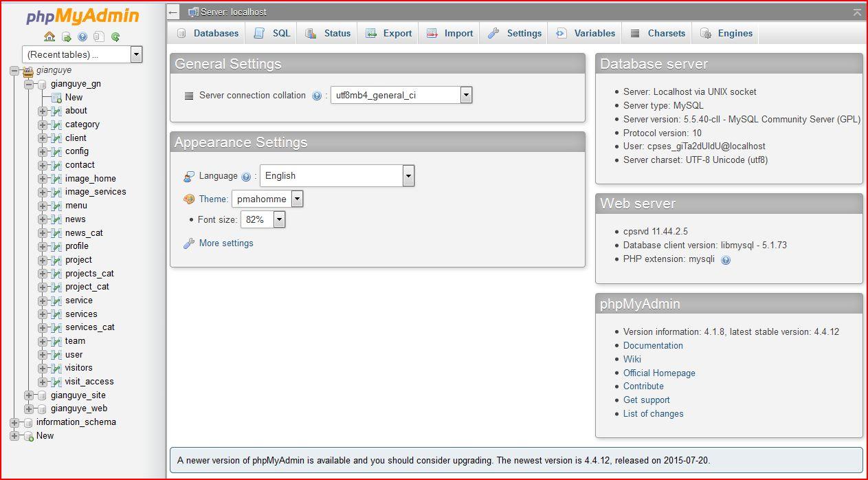The height and width of the screenshot is (480, 868).
Task: Expand the gianguye_web database node
Action: click(29, 408)
